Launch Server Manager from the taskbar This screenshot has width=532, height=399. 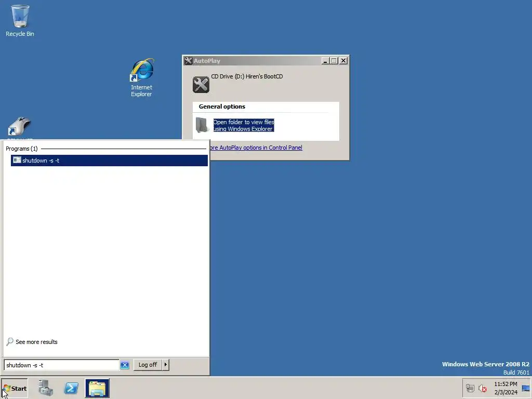[x=46, y=388]
